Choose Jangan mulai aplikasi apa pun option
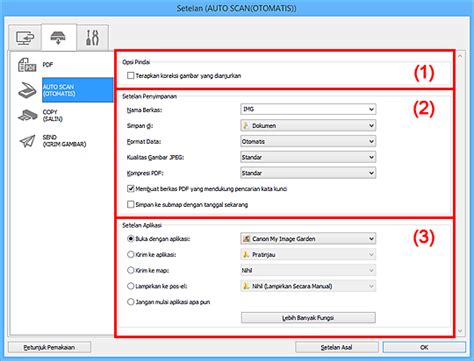The height and width of the screenshot is (361, 474). [x=130, y=302]
